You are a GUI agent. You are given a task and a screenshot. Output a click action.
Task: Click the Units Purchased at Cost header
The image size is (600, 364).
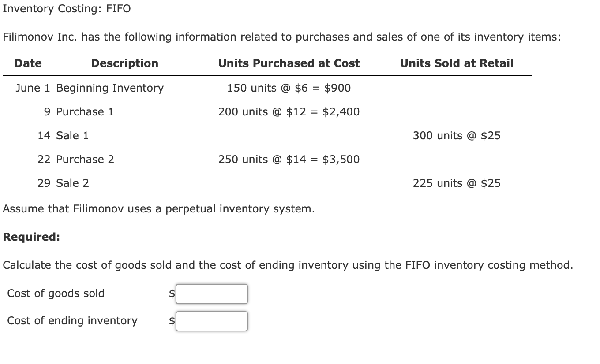289,63
